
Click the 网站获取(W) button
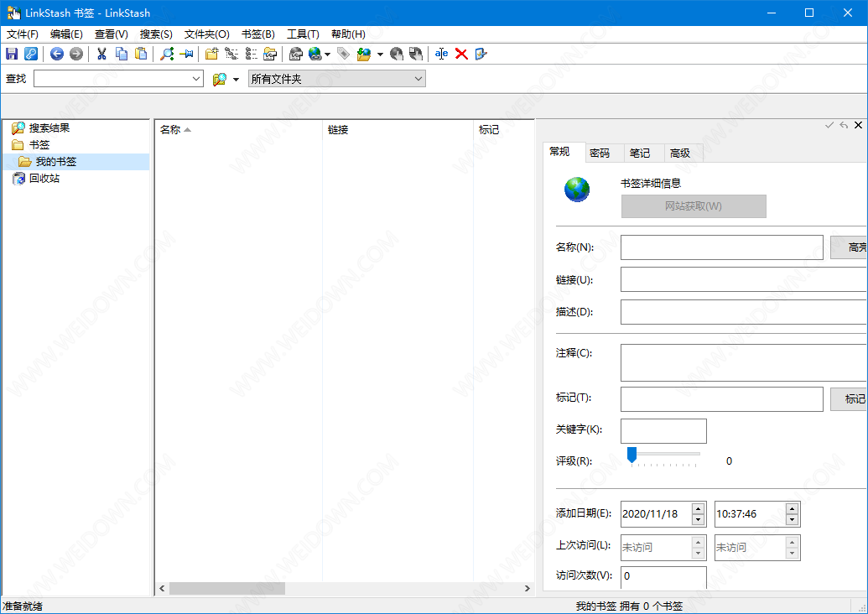[694, 206]
